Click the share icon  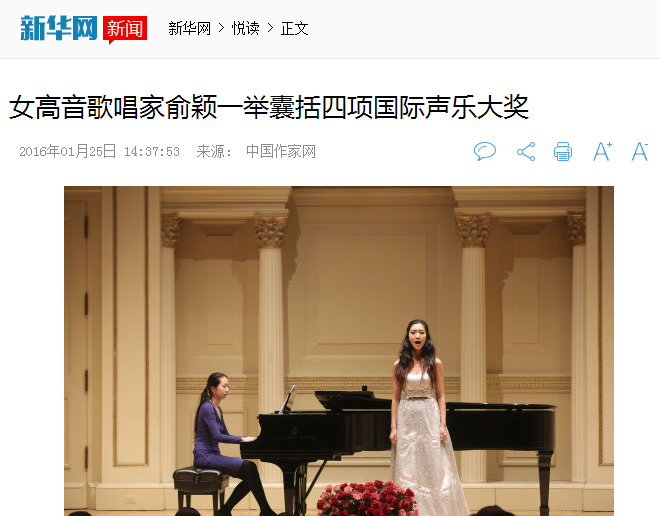pos(526,152)
